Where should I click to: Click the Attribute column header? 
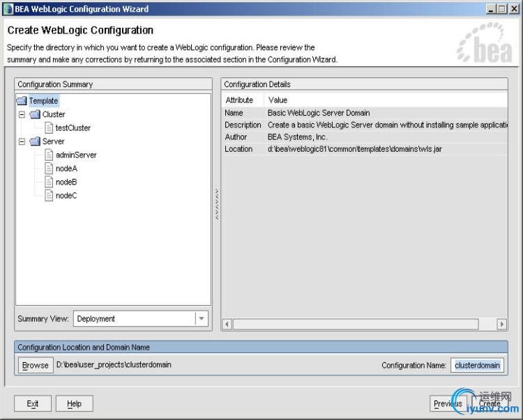click(x=243, y=100)
